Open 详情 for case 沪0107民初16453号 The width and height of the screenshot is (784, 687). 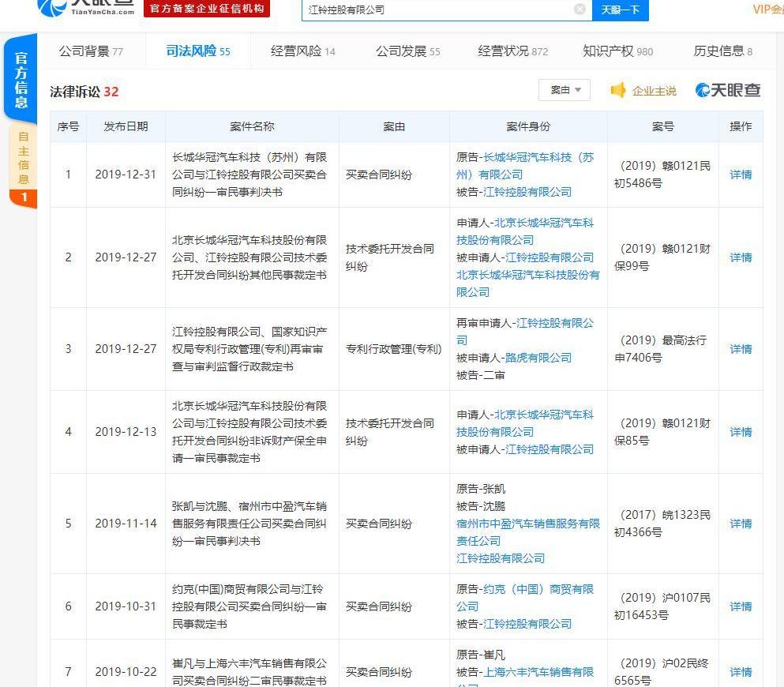click(741, 606)
